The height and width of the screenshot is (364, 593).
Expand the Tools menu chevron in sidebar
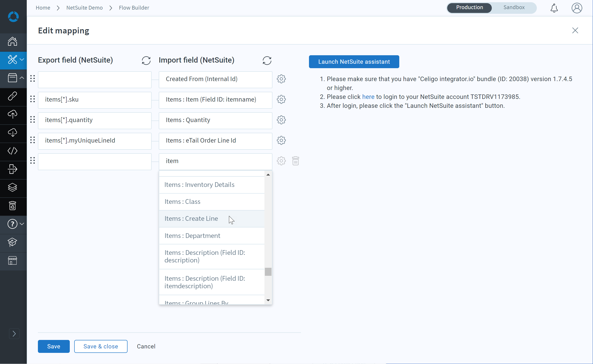click(22, 59)
